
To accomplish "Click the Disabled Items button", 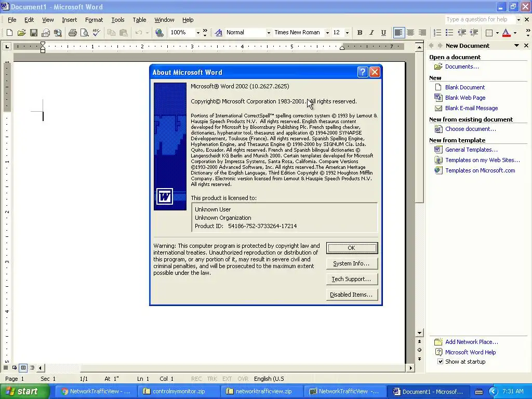I will pyautogui.click(x=352, y=295).
